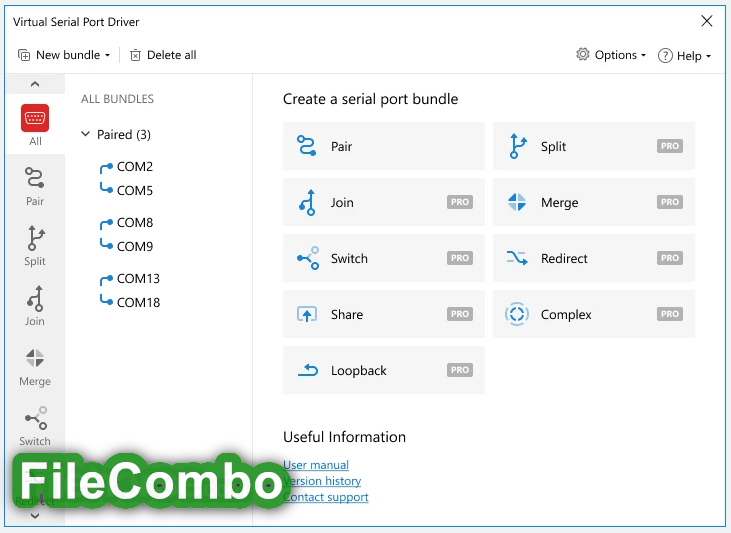Click the Loopback tile's return arrow icon
731x533 pixels.
308,370
